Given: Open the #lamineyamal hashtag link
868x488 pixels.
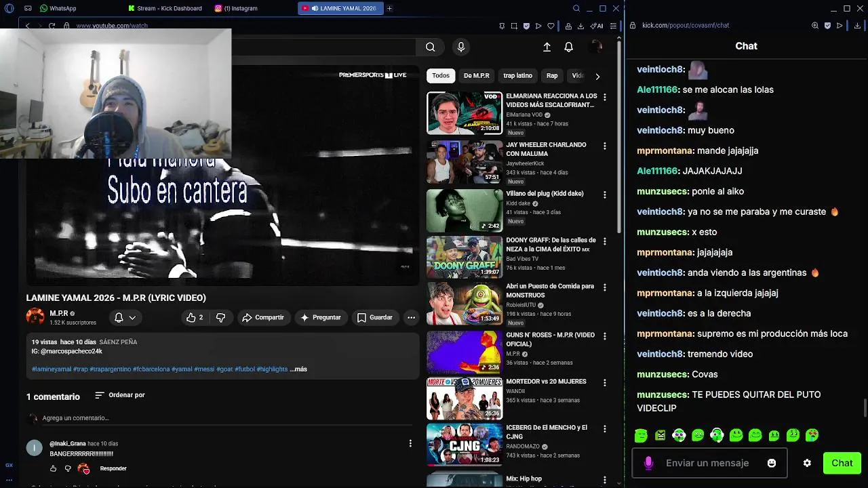Looking at the screenshot, I should pyautogui.click(x=52, y=369).
